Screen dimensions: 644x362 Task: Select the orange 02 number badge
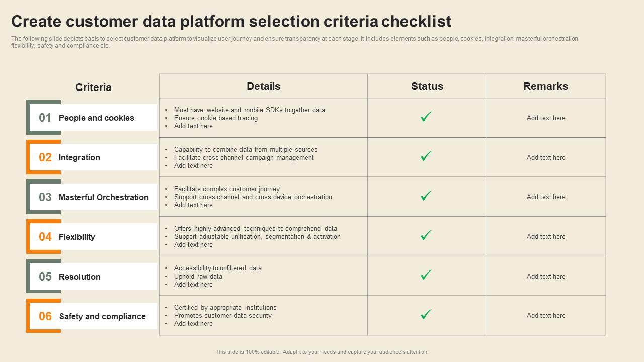point(45,157)
